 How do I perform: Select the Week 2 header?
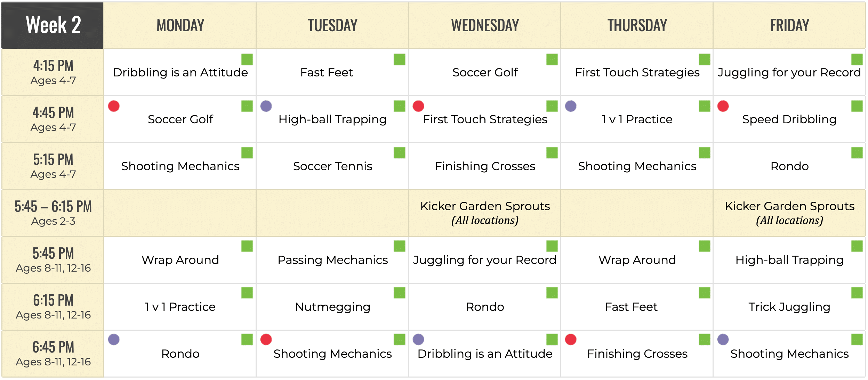(53, 25)
